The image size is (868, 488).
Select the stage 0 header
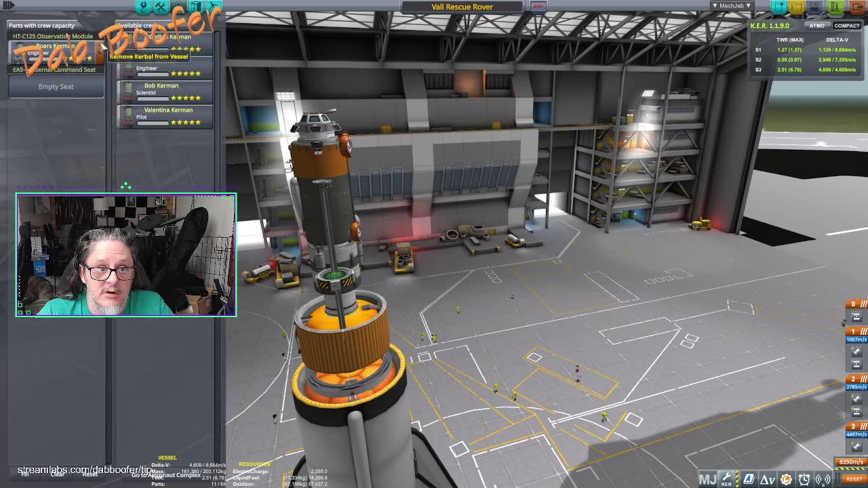coord(856,304)
